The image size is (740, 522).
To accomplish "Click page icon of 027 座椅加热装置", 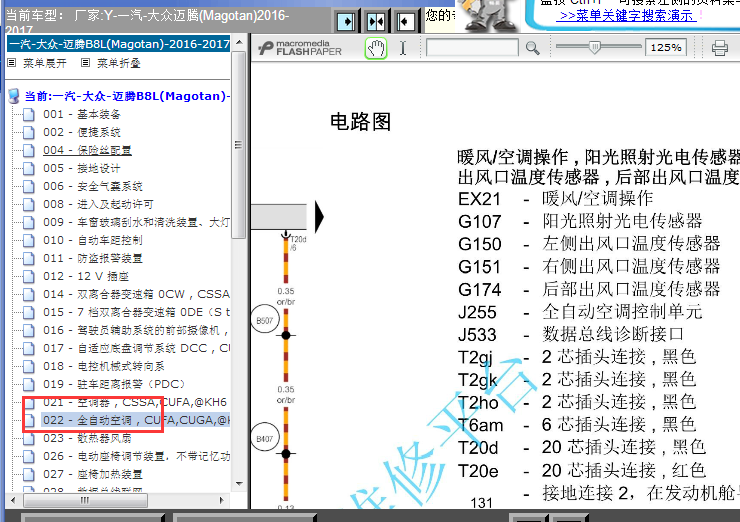I will (x=29, y=474).
